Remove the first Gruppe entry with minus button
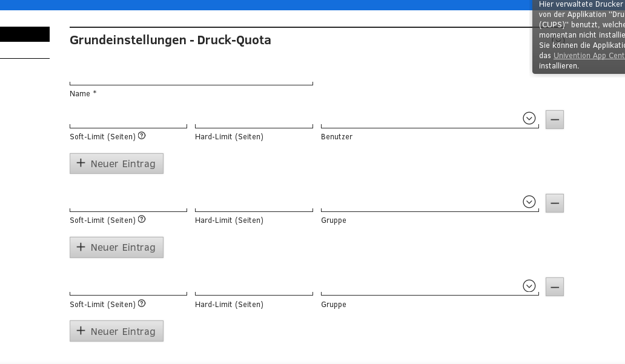 point(554,203)
